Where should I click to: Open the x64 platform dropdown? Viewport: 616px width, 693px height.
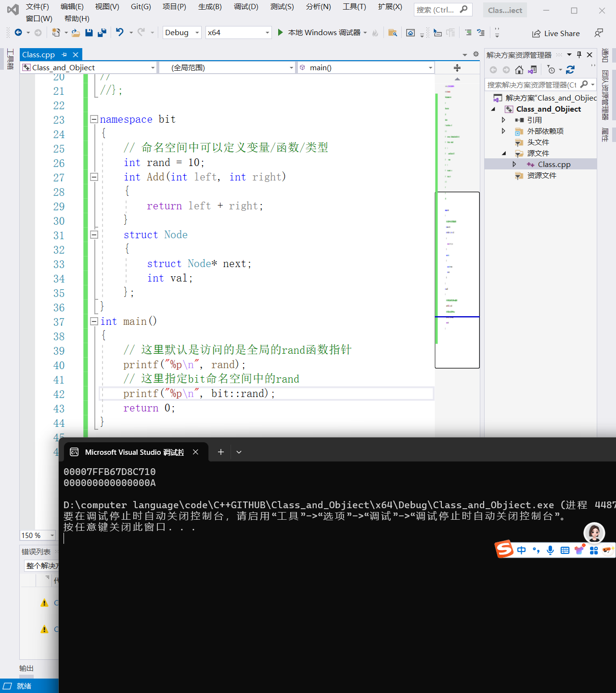point(239,32)
